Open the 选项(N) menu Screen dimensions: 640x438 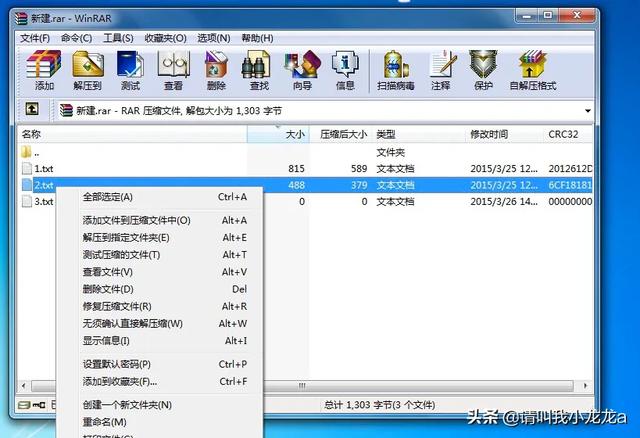click(214, 38)
